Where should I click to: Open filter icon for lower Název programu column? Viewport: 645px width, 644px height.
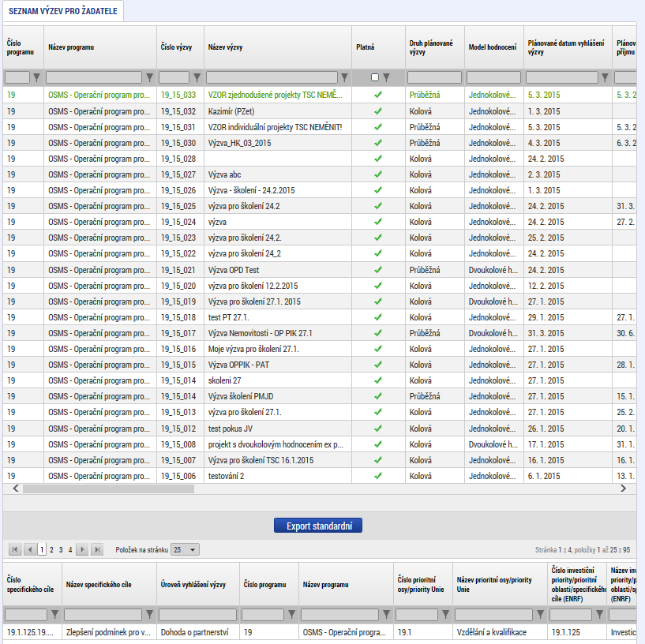point(386,614)
